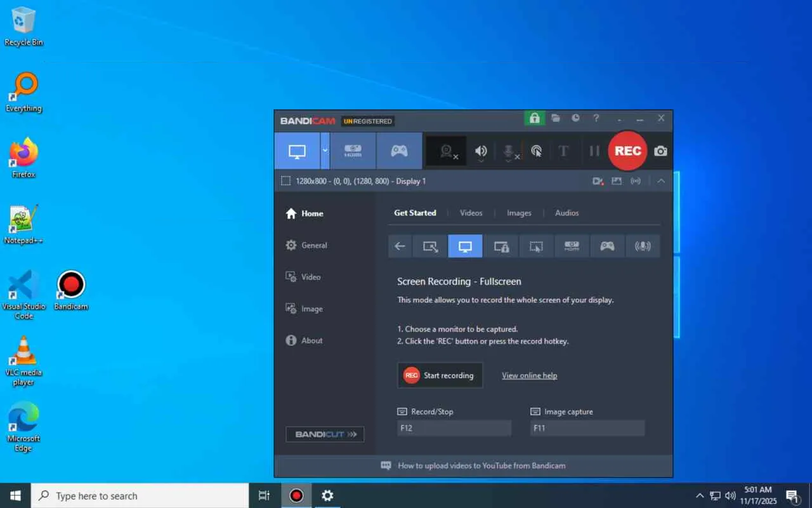The width and height of the screenshot is (812, 508).
Task: Open the View online help link
Action: coord(530,375)
